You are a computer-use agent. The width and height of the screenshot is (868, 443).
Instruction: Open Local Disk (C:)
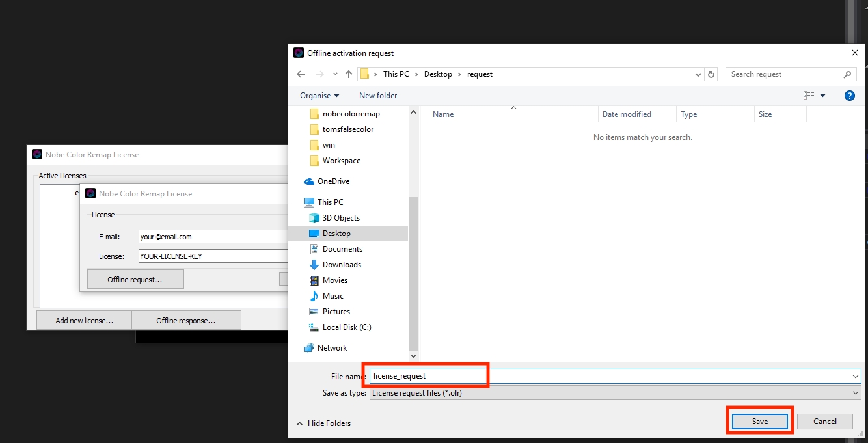coord(340,327)
